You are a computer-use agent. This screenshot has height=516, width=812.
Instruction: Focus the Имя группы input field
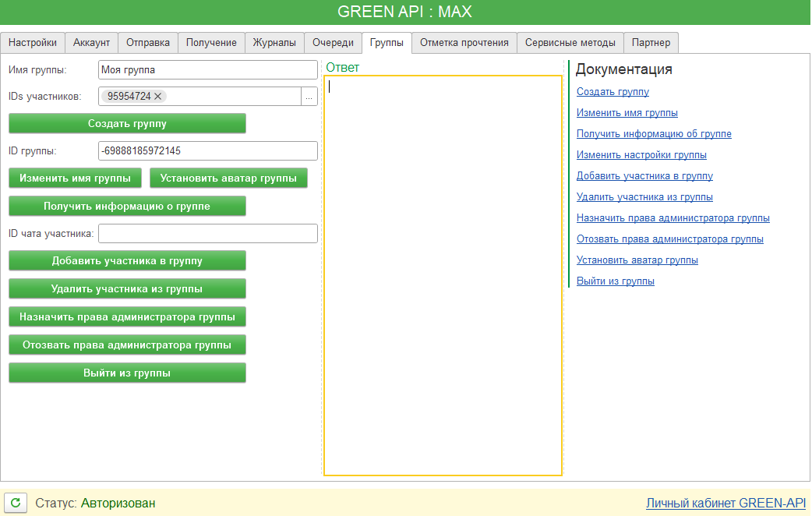[x=208, y=69]
